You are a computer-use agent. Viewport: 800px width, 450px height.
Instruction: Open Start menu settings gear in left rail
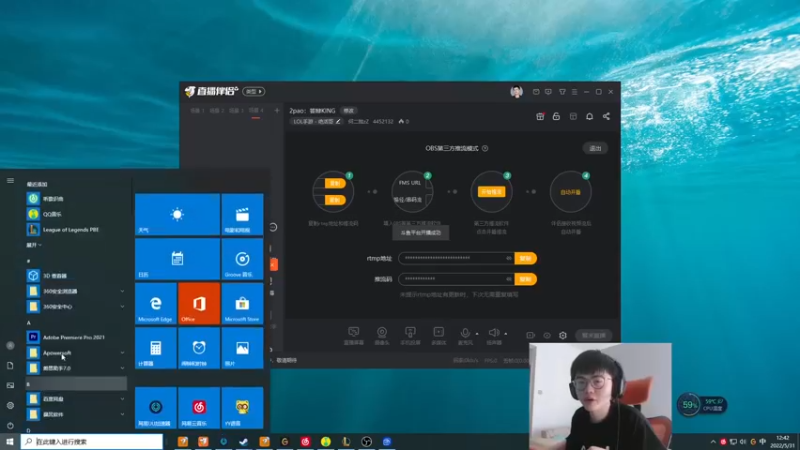pos(10,406)
